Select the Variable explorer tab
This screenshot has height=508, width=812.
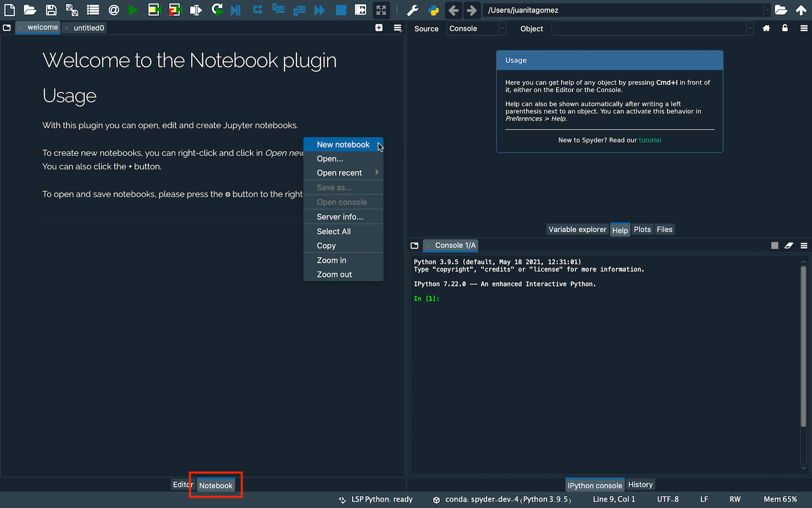[x=577, y=229]
